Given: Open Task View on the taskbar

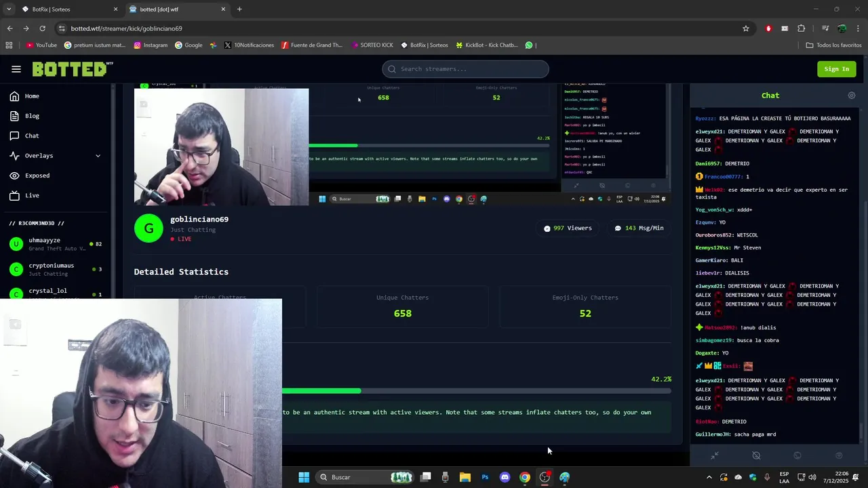Looking at the screenshot, I should coord(426,477).
